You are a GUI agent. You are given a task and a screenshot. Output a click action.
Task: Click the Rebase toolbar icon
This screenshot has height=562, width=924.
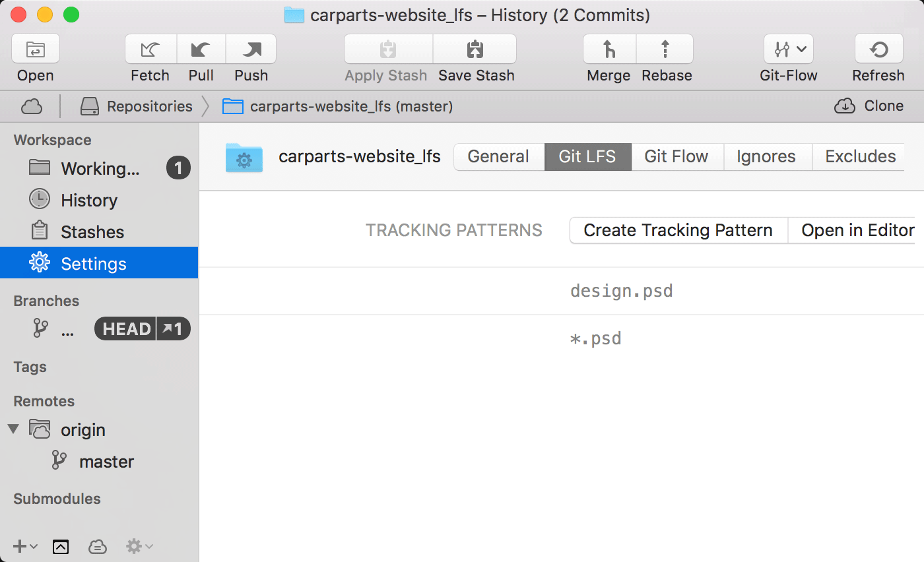[x=665, y=49]
